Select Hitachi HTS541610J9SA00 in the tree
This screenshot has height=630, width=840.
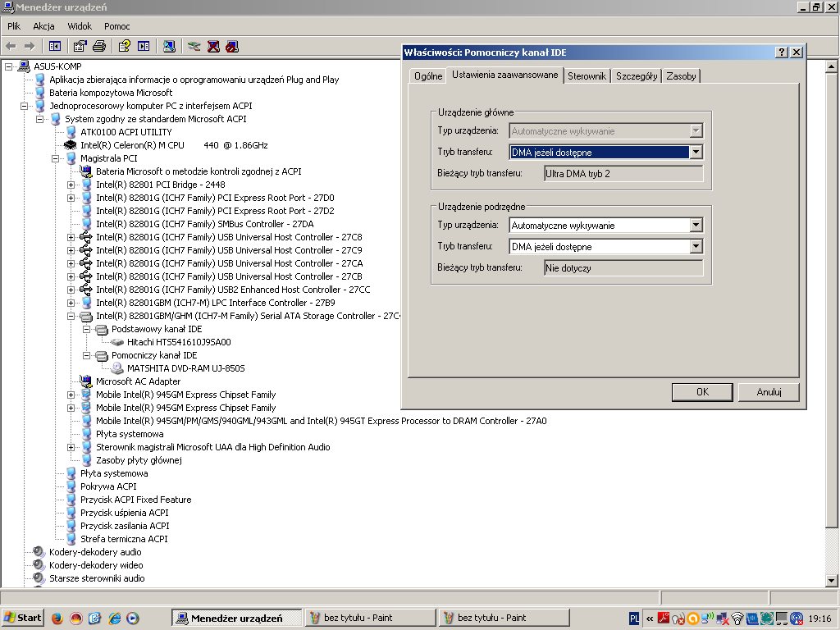(x=179, y=342)
